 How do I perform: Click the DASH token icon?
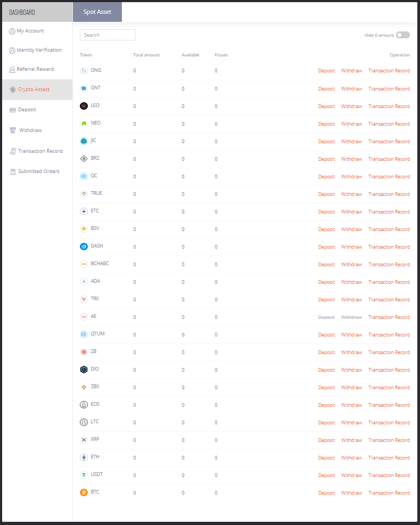84,247
